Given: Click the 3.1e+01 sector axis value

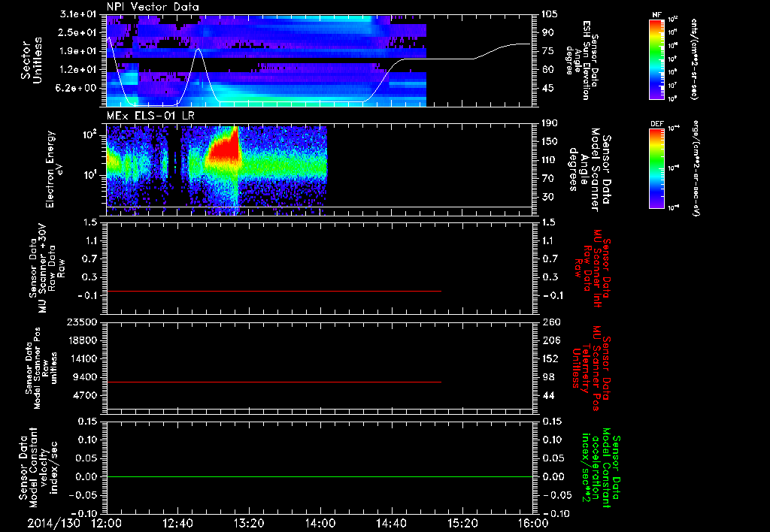Looking at the screenshot, I should (80, 14).
